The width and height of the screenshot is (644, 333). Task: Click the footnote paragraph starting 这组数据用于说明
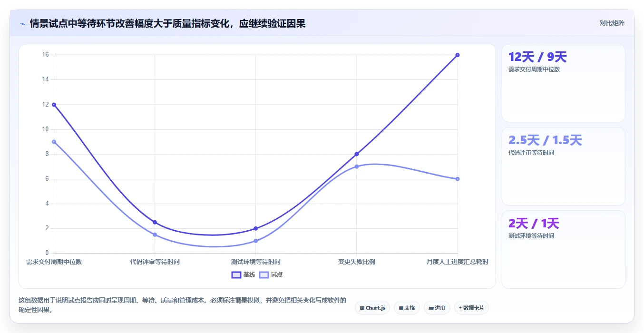[x=182, y=305]
